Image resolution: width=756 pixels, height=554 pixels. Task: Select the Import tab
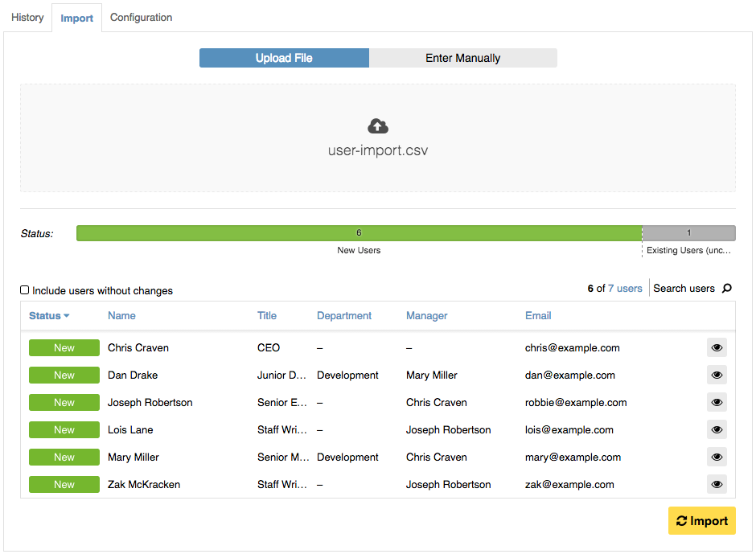pos(76,18)
